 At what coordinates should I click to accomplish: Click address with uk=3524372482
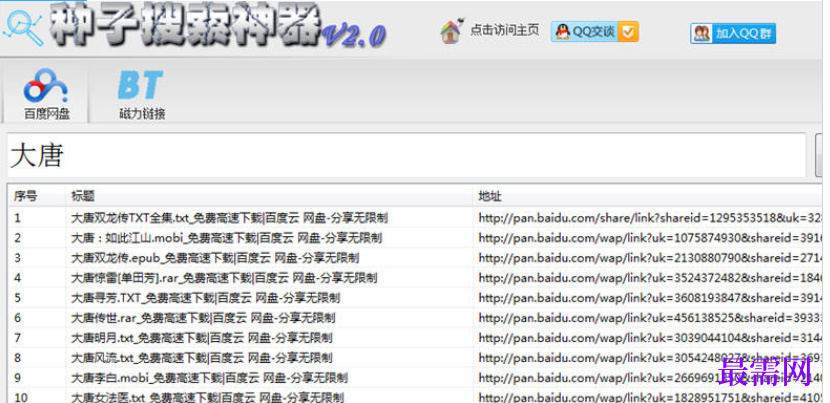[x=650, y=277]
